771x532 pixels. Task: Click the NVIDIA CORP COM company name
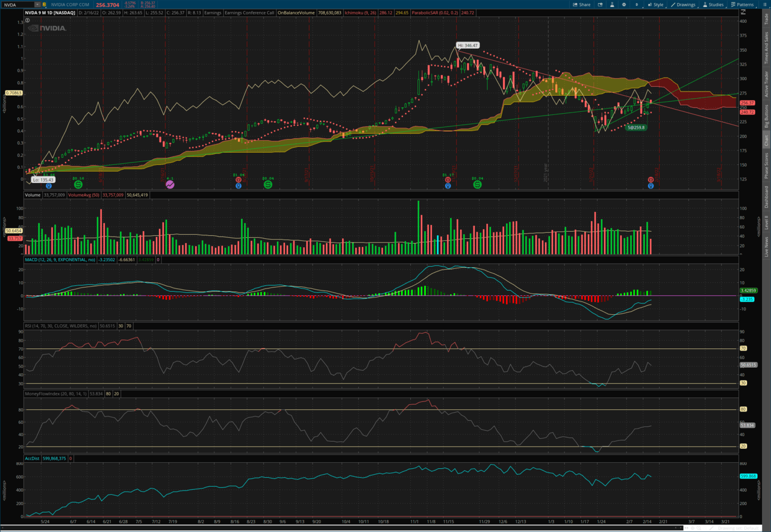tap(70, 5)
